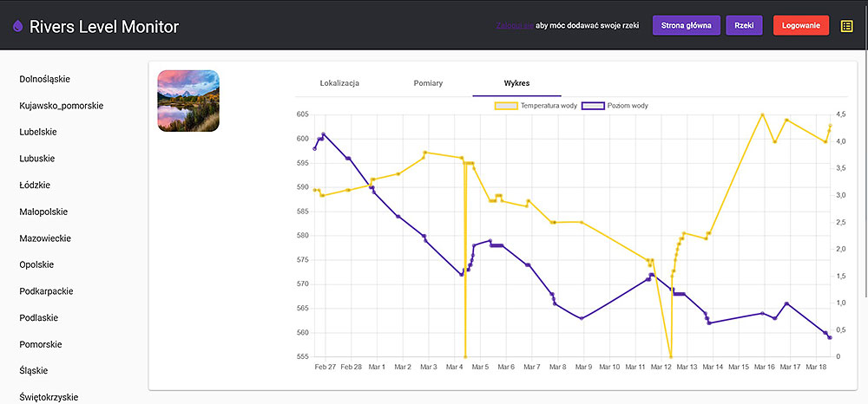
Task: Select Lubelskie region
Action: click(37, 132)
